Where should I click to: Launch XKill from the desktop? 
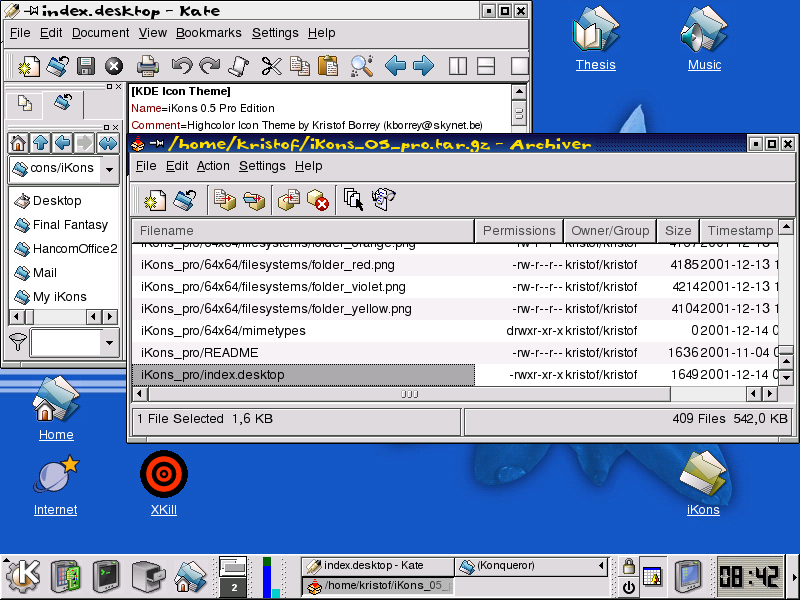click(164, 483)
